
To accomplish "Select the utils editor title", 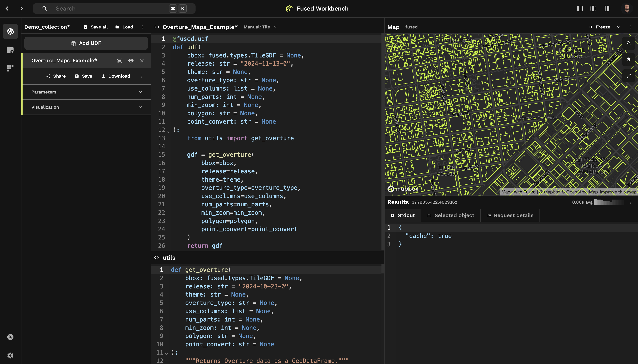I will (169, 258).
